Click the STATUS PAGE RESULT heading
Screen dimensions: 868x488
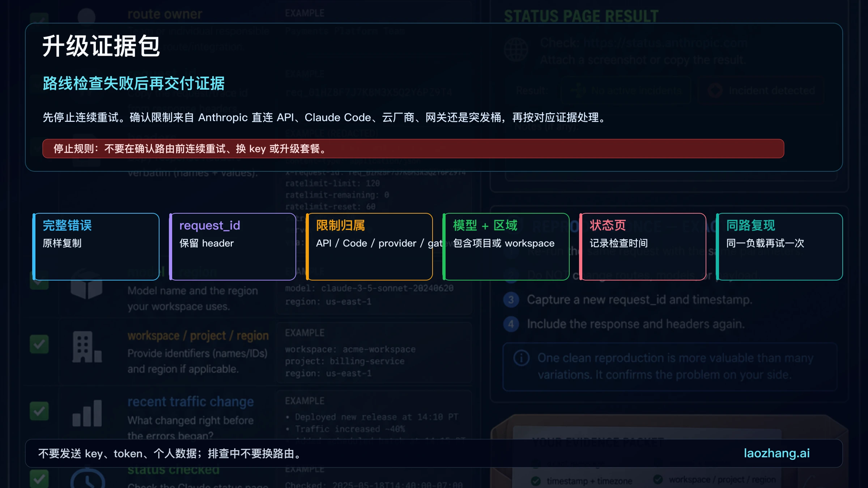[x=581, y=16]
